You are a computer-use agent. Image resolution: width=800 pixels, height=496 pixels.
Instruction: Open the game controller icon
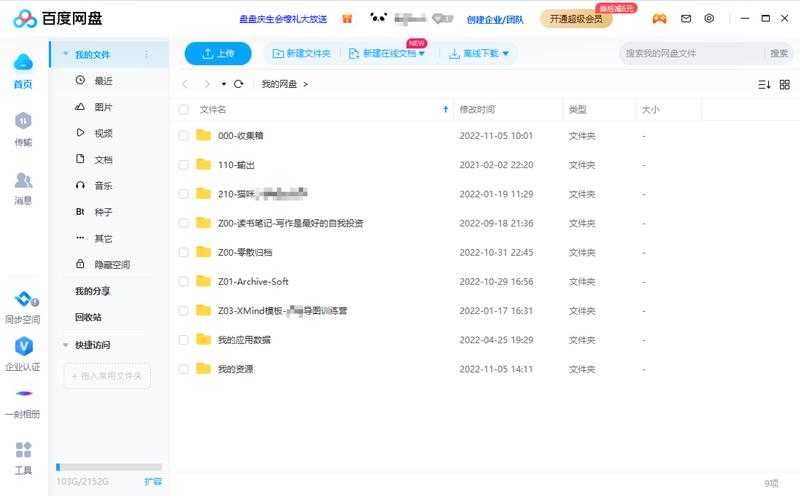(659, 19)
